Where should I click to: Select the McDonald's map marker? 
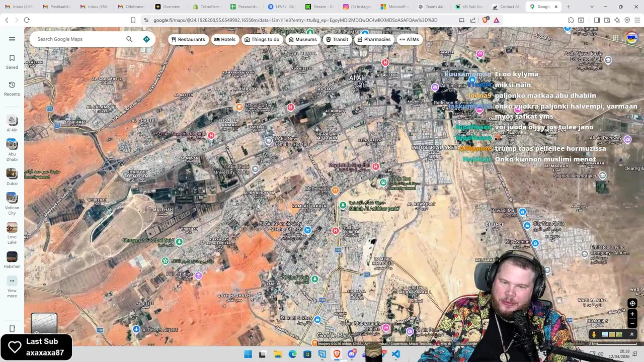pyautogui.click(x=335, y=190)
